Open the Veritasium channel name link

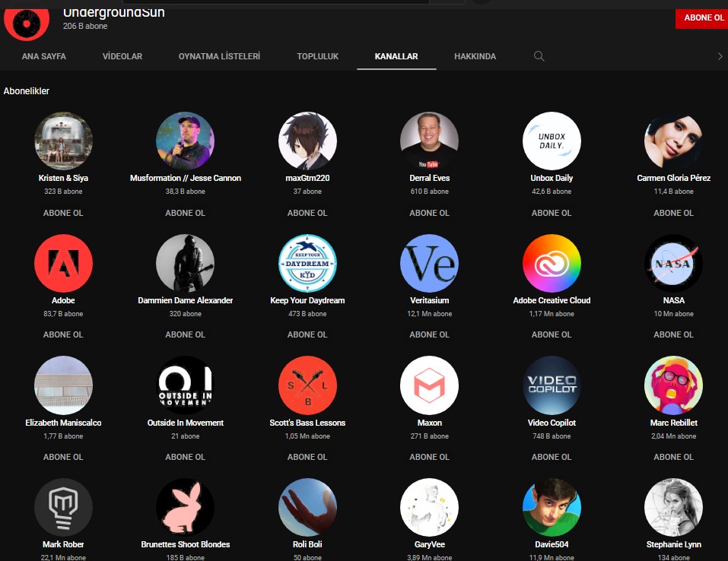430,300
